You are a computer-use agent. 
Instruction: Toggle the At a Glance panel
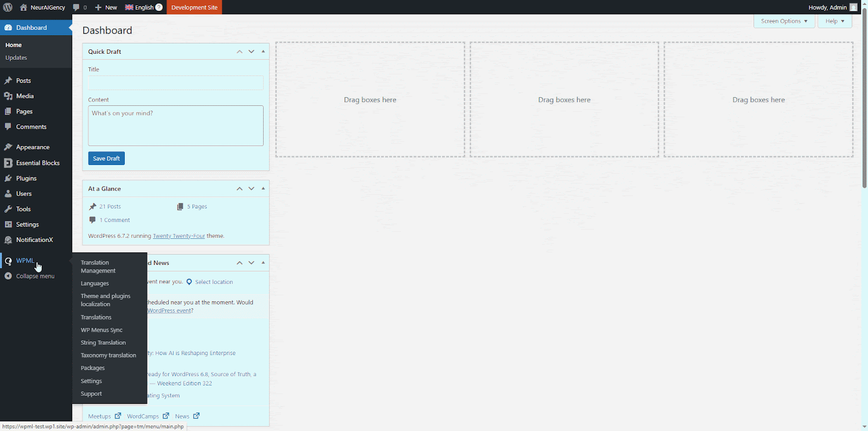263,188
